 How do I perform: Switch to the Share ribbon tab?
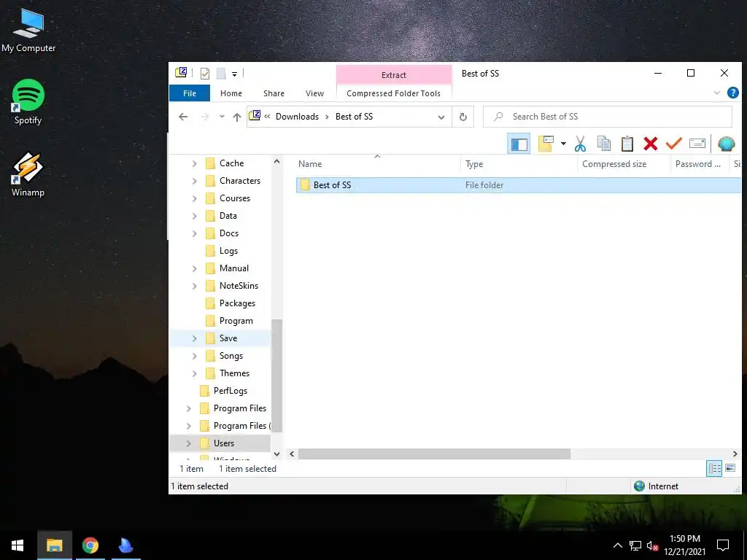274,93
